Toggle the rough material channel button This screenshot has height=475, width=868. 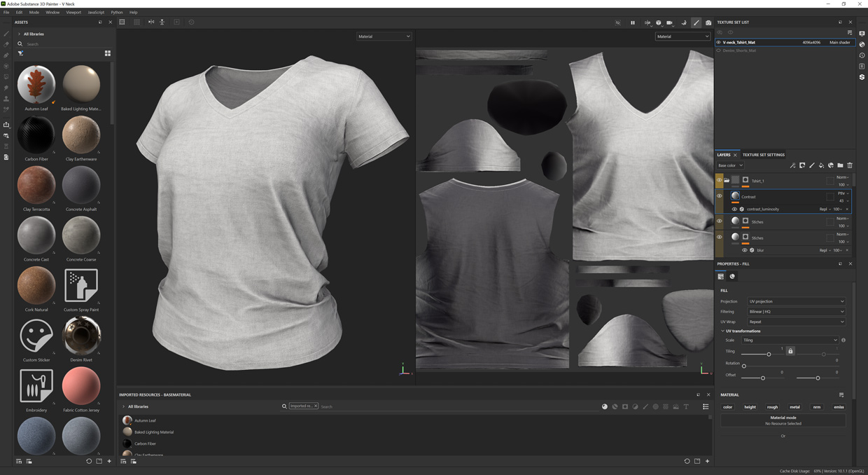click(772, 407)
